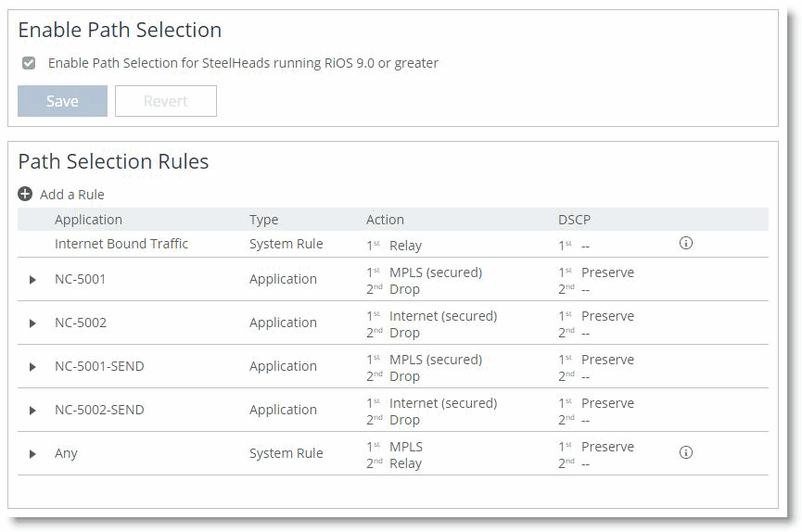Click the Revert button

pyautogui.click(x=165, y=101)
